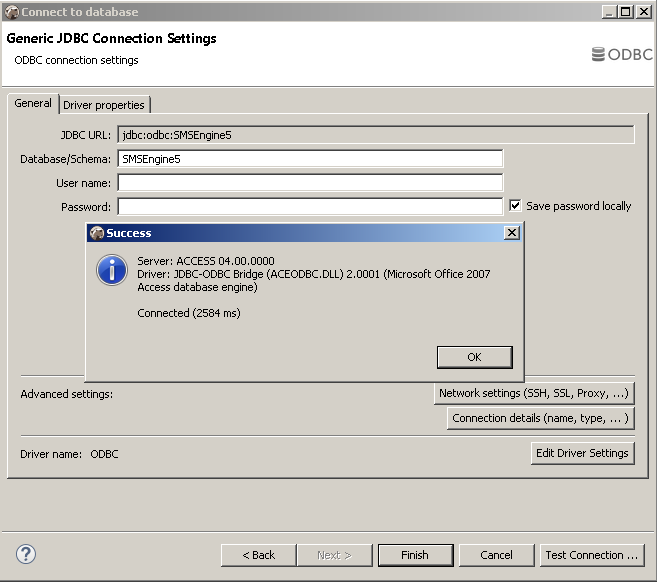Close the Success dialog with X button
Screen dimensions: 657x582
(x=512, y=233)
